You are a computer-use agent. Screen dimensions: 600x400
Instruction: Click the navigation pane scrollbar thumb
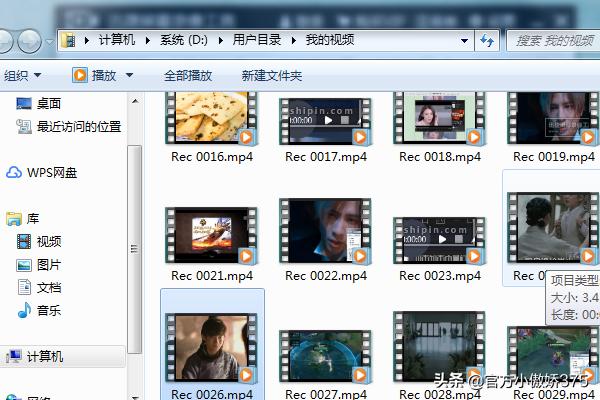coord(134,249)
